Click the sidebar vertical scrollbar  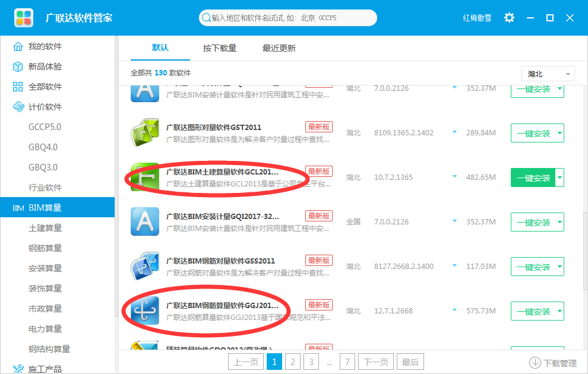(116, 176)
